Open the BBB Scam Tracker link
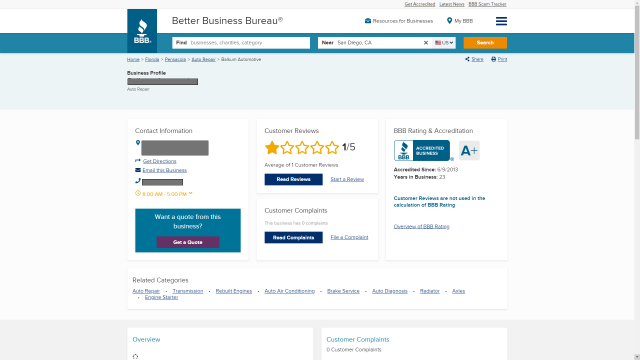640x360 pixels. pyautogui.click(x=487, y=4)
